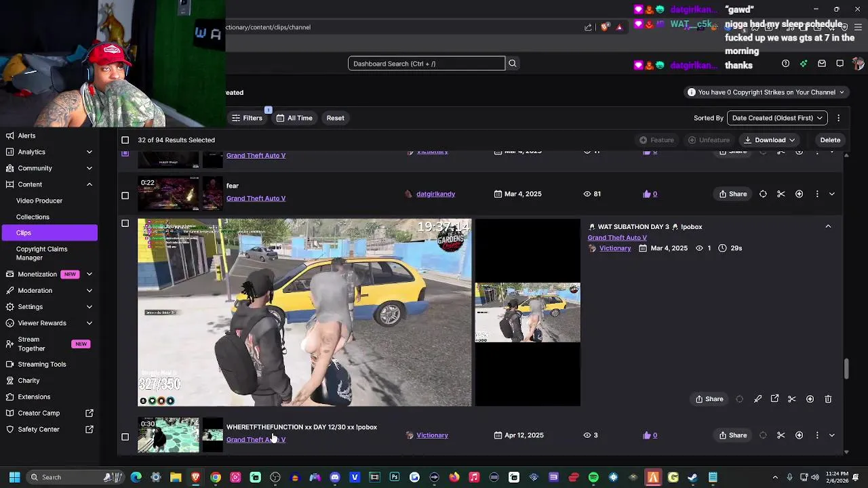Open Discord from the taskbar
The height and width of the screenshot is (488, 868).
[335, 477]
